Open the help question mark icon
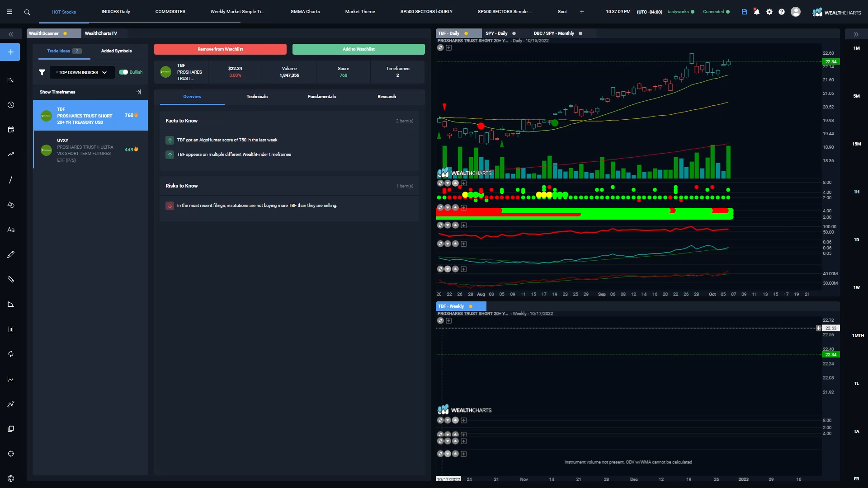868x488 pixels. point(782,12)
